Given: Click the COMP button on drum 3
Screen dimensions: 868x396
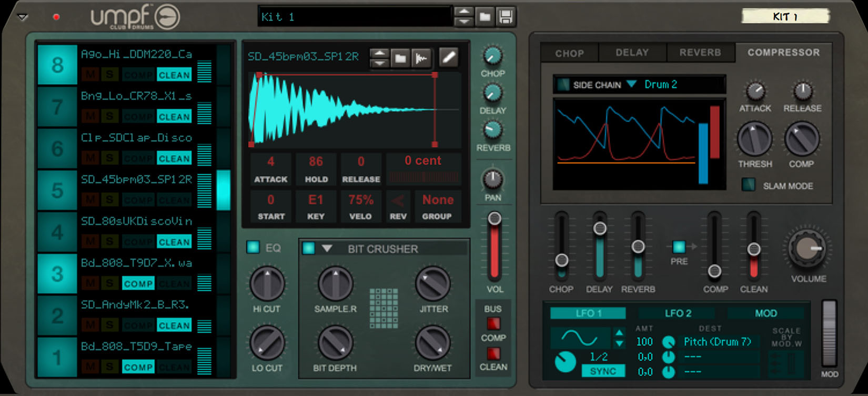Looking at the screenshot, I should click(x=138, y=284).
